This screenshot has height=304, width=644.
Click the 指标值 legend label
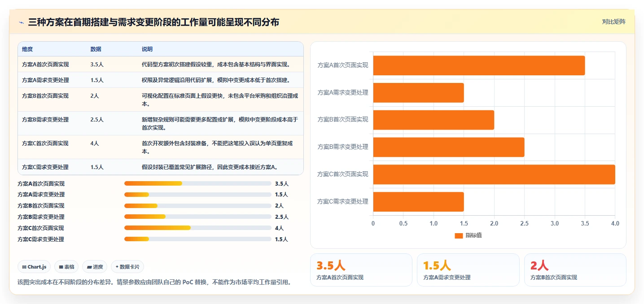tap(473, 235)
